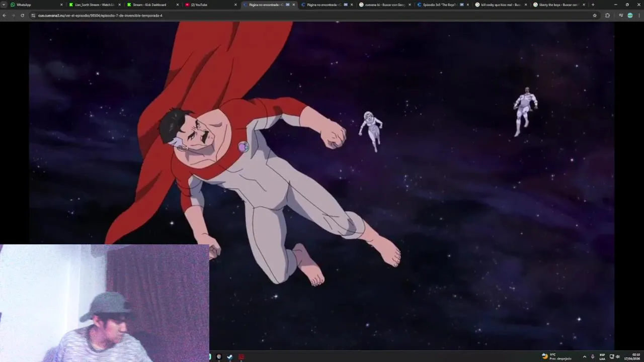
Task: Open the browser extensions puzzle icon
Action: tap(607, 16)
